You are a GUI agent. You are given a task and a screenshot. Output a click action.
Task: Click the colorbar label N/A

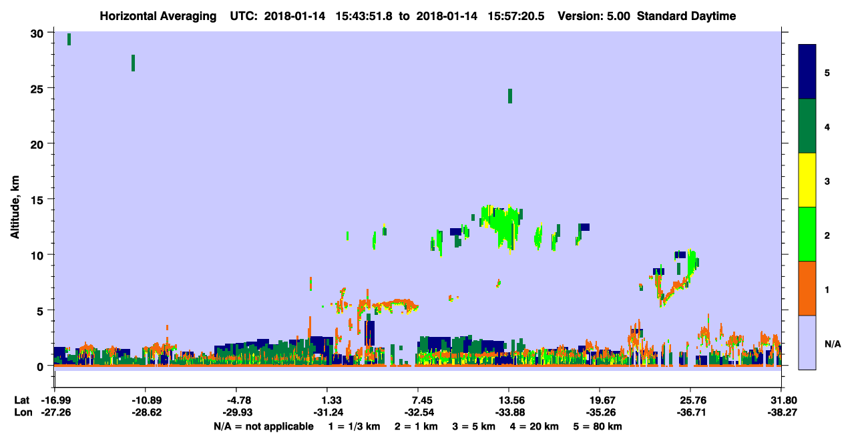832,344
